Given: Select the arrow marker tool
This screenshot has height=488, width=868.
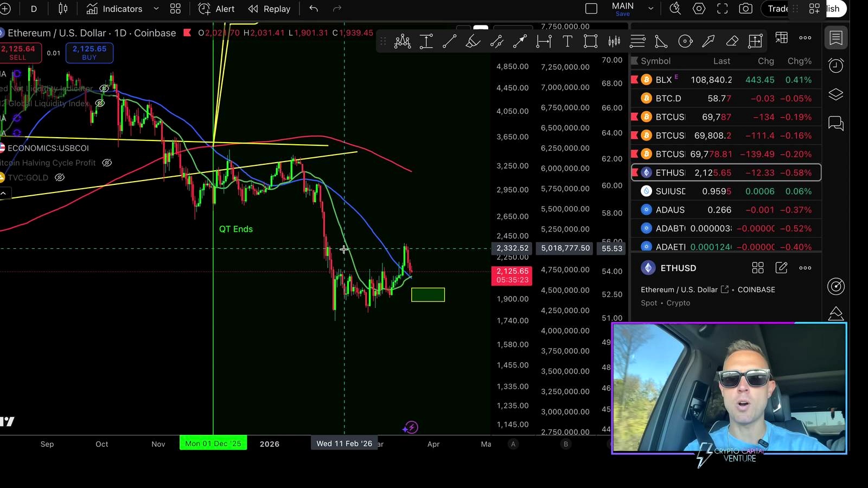Looking at the screenshot, I should (709, 41).
